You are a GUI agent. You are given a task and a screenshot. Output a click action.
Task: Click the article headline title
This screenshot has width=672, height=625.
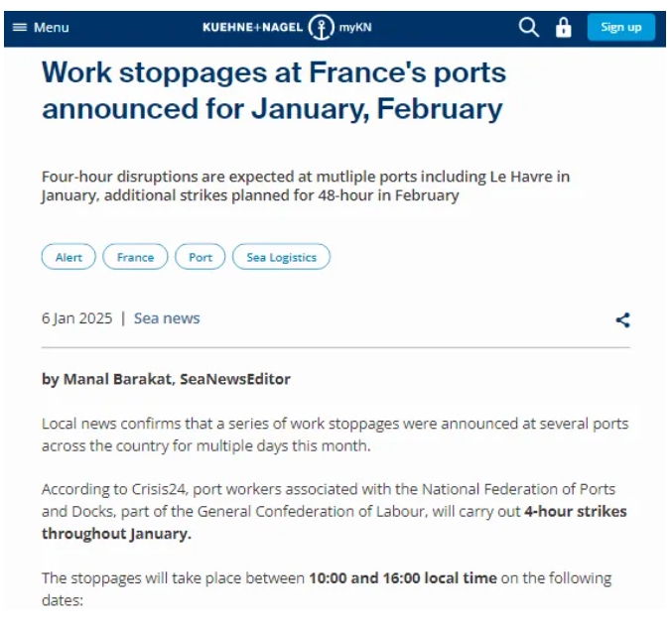coord(274,90)
